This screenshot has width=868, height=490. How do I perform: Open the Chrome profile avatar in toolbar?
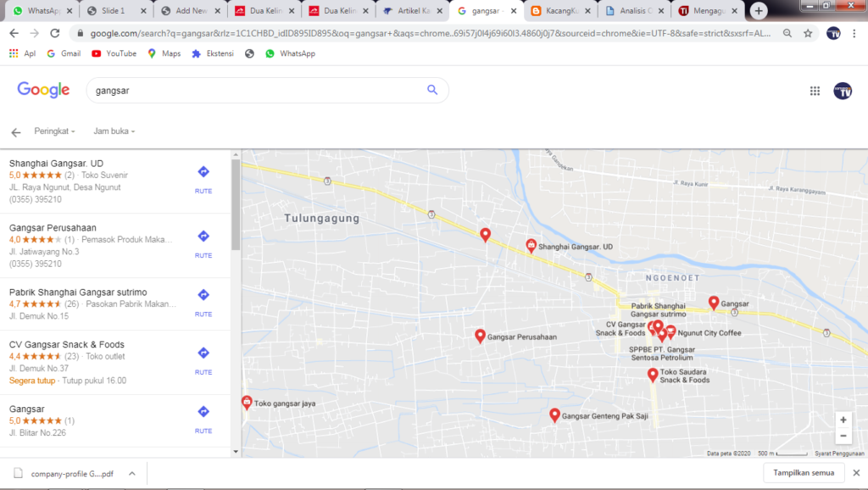click(x=833, y=33)
